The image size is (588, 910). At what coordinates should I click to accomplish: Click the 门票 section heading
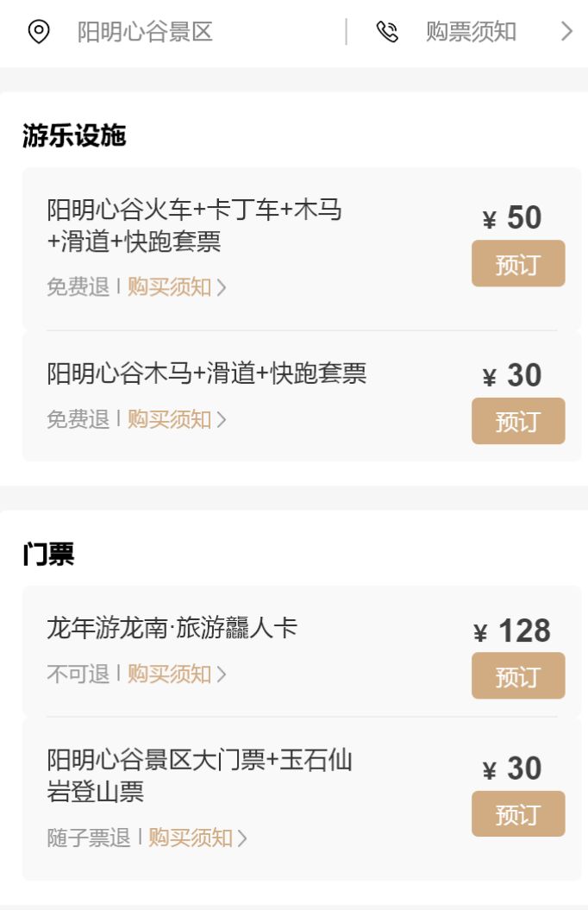coord(48,555)
